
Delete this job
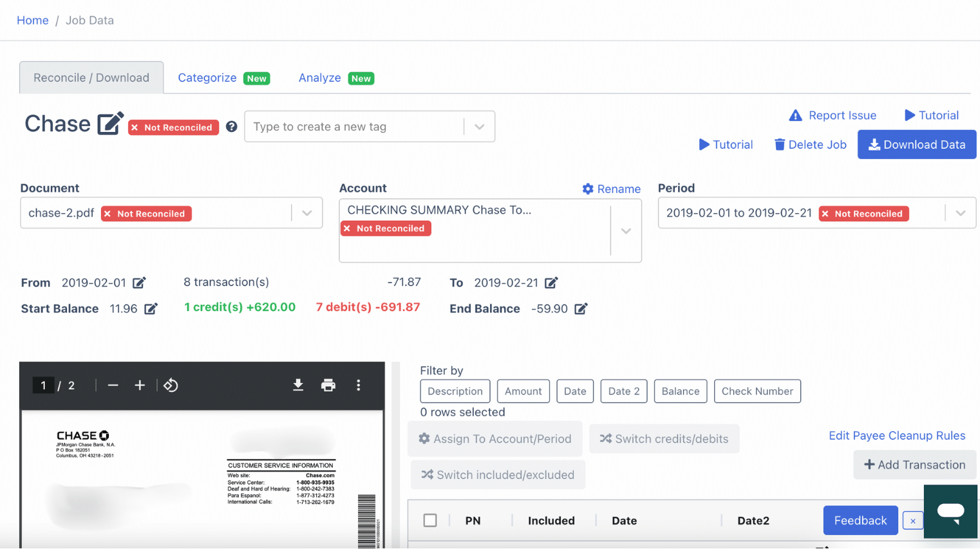click(x=809, y=144)
